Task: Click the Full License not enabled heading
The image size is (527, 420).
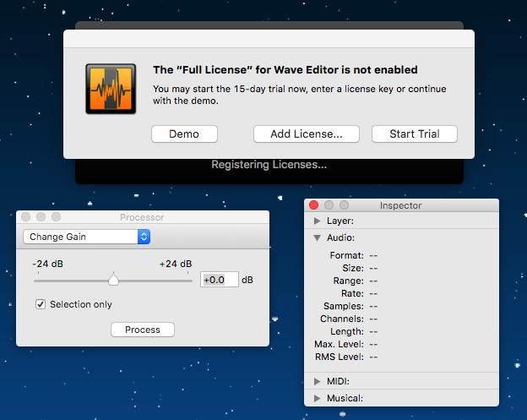Action: point(285,69)
